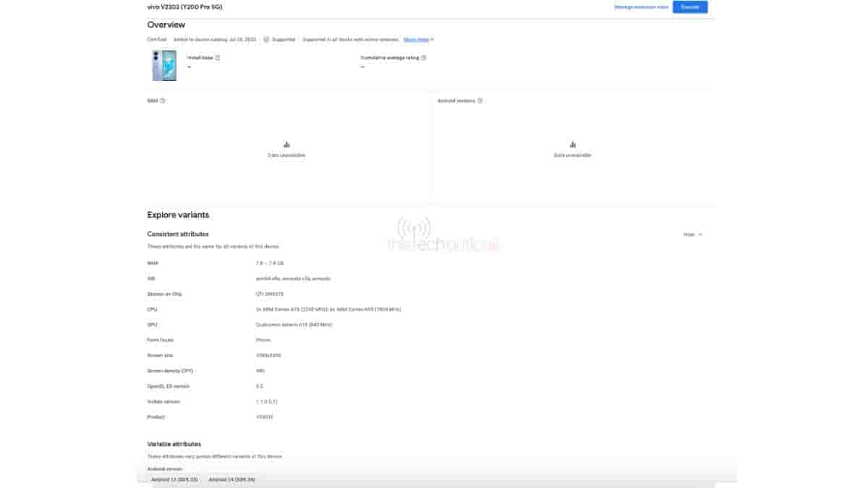
Task: Click help icon next to Cumulative average rating
Action: [424, 58]
